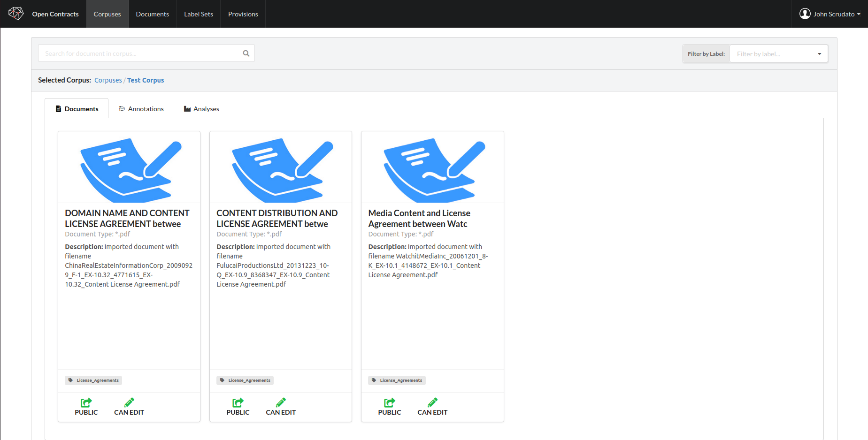Go to Documents in the top navigation
This screenshot has width=868, height=440.
pos(153,14)
